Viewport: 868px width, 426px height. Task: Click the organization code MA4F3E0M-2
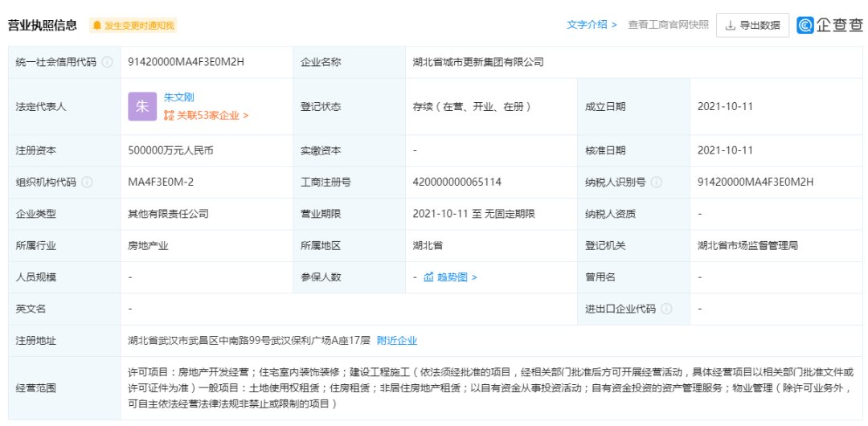(x=161, y=182)
